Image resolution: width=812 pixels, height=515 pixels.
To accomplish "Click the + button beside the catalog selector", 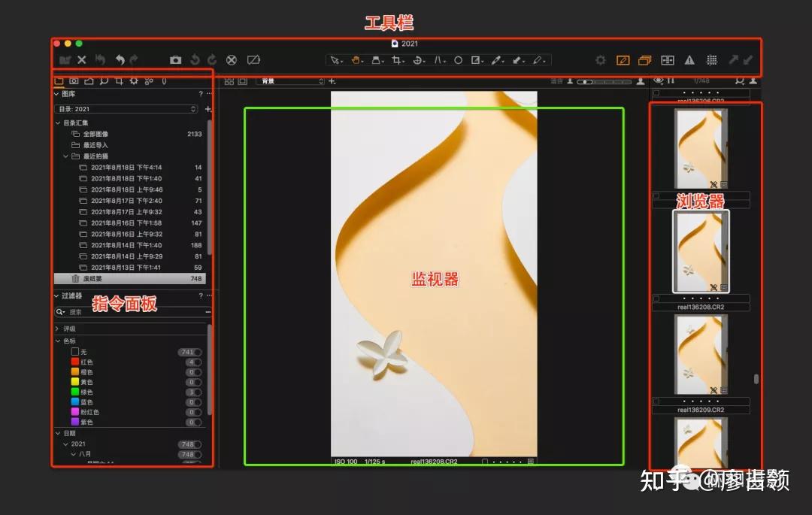I will (208, 109).
